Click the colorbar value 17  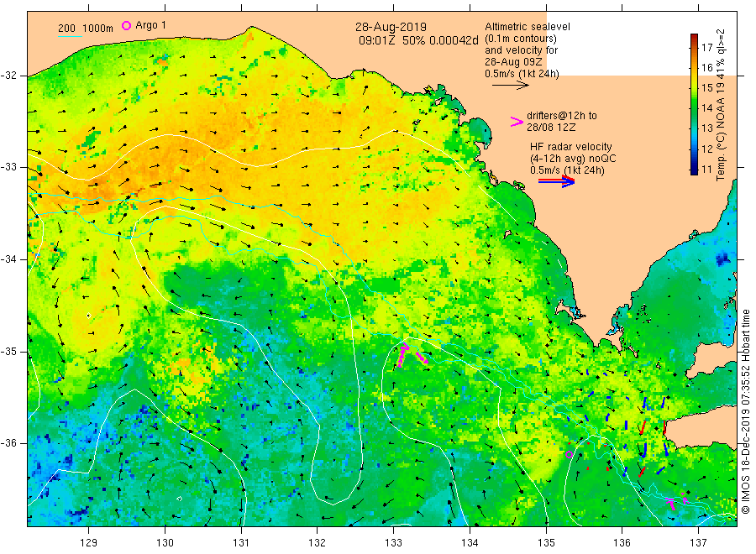tap(706, 47)
